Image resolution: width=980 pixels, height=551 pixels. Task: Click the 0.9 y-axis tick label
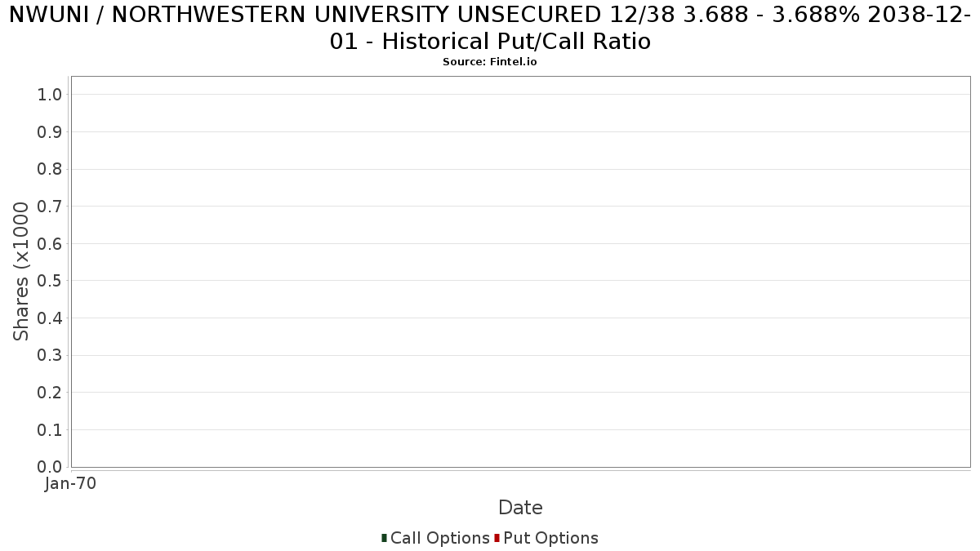pos(50,132)
